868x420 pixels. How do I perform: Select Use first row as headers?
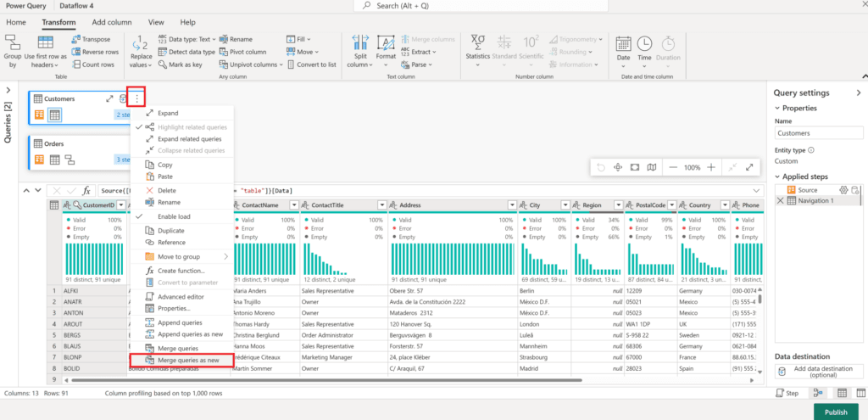(46, 53)
